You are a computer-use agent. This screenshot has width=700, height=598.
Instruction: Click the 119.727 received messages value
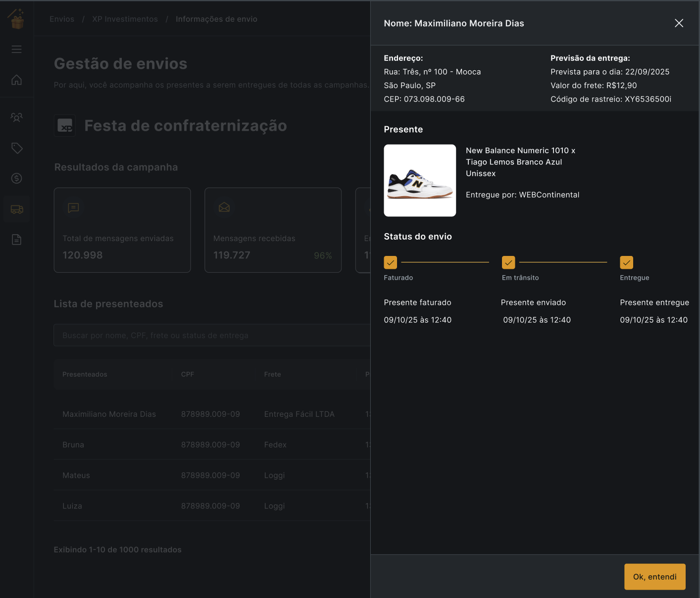[232, 255]
